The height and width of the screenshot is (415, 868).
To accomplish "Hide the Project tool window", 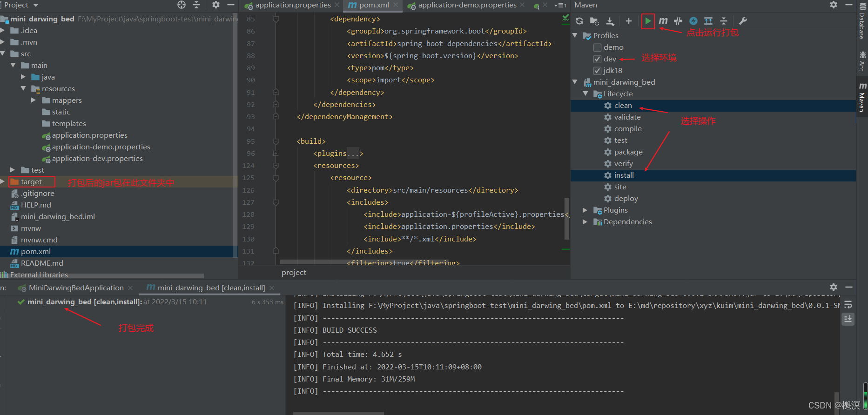I will click(x=230, y=5).
